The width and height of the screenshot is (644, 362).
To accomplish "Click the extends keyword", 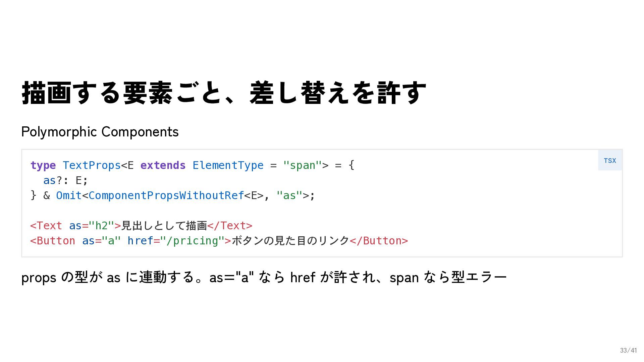I will [x=163, y=165].
